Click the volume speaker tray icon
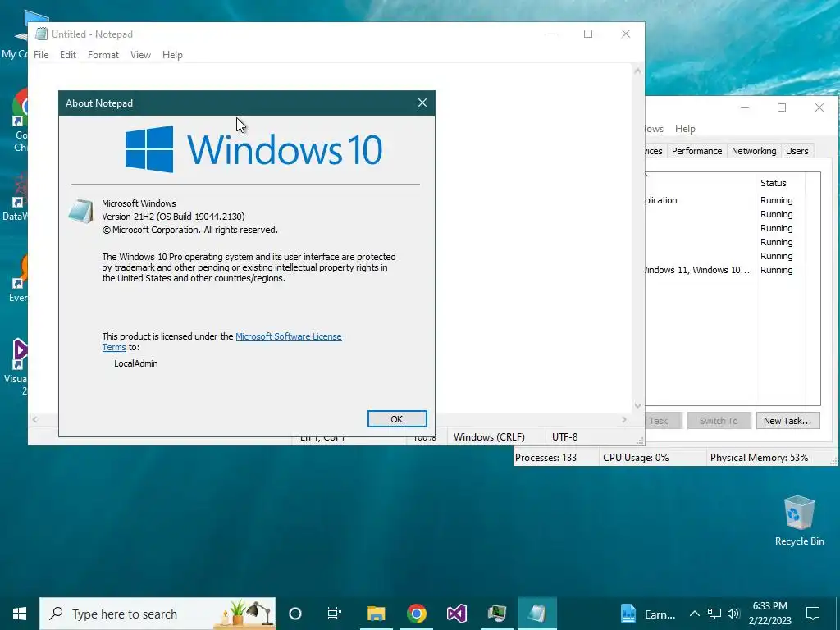Screen dimensions: 840x630 coord(733,614)
